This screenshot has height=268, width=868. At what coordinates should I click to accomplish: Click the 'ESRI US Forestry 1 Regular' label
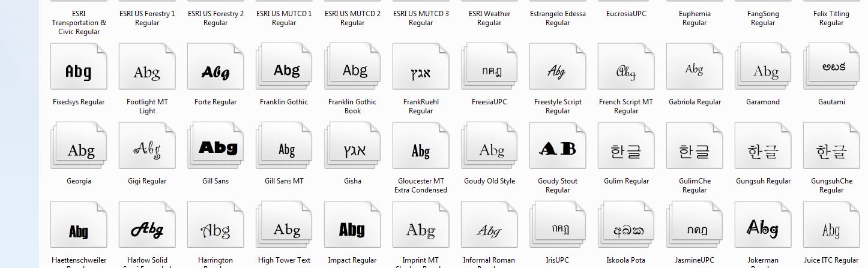point(147,18)
